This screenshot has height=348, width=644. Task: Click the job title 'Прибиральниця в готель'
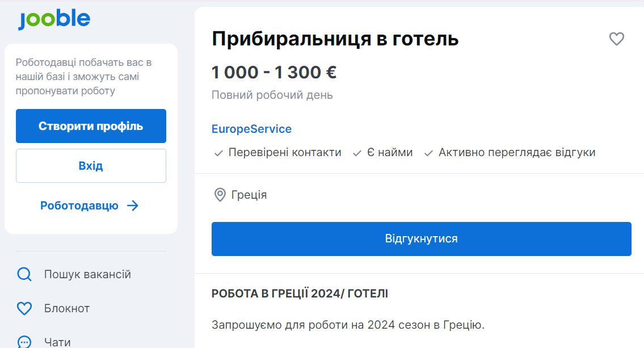pyautogui.click(x=334, y=39)
